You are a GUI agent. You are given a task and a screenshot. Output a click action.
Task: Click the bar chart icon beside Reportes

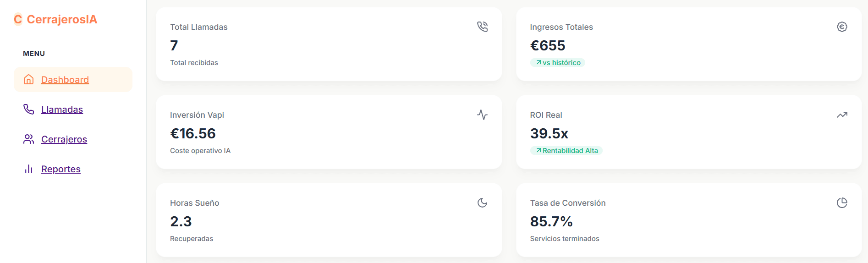click(28, 169)
